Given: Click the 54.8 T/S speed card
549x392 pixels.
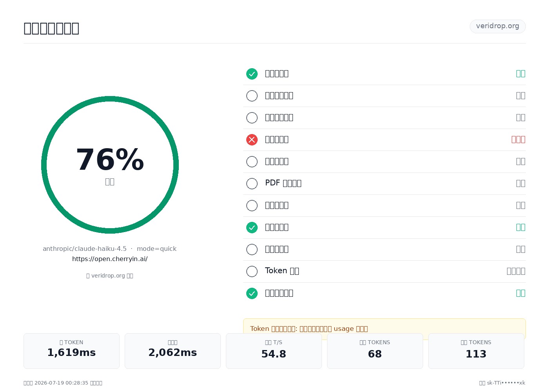Looking at the screenshot, I should 274,351.
